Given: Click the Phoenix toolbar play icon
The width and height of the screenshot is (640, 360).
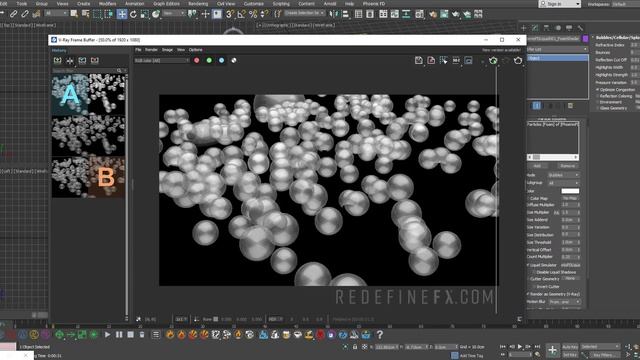Looking at the screenshot, I should pyautogui.click(x=107, y=335).
